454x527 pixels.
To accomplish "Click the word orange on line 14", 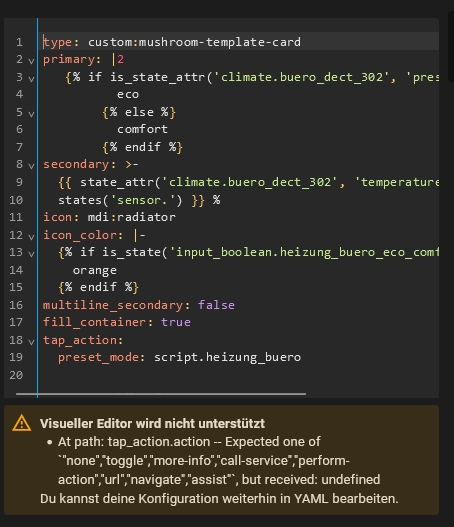I will pyautogui.click(x=95, y=270).
